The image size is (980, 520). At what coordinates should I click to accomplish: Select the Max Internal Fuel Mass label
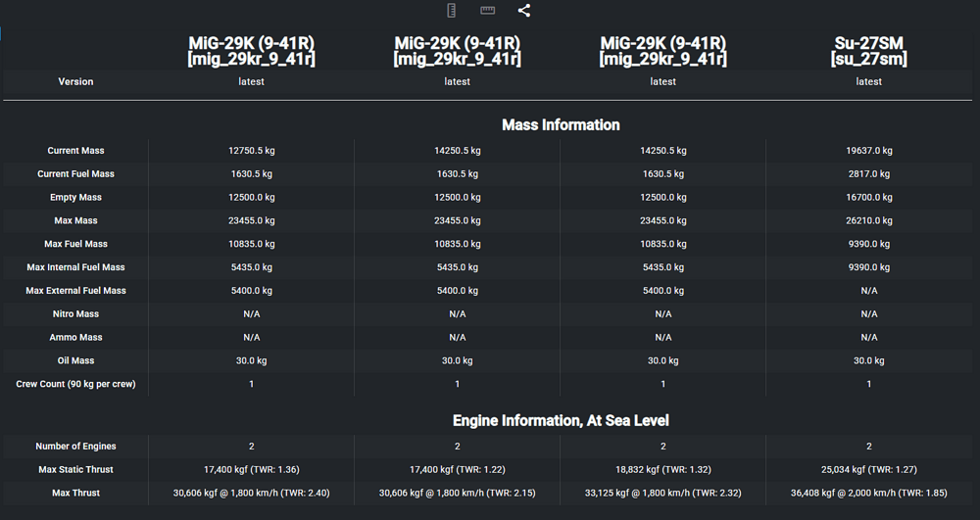(75, 267)
